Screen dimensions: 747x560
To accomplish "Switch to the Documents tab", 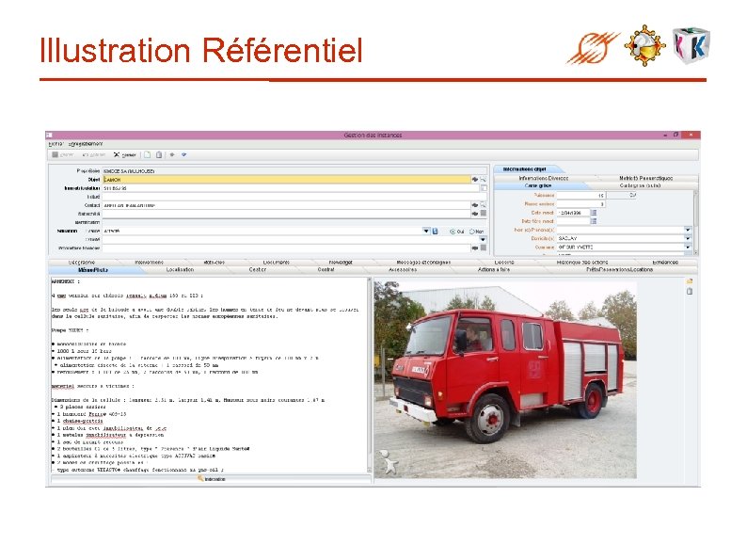I will (277, 263).
